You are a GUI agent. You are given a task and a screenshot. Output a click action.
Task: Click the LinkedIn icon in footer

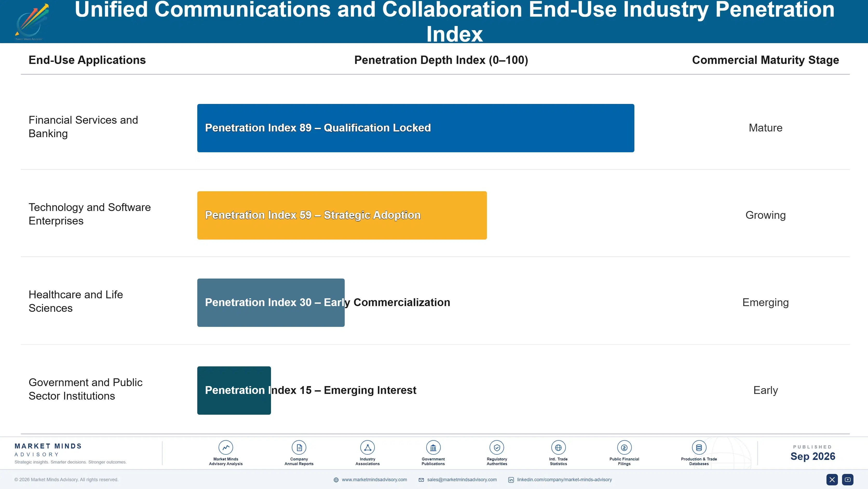click(511, 480)
